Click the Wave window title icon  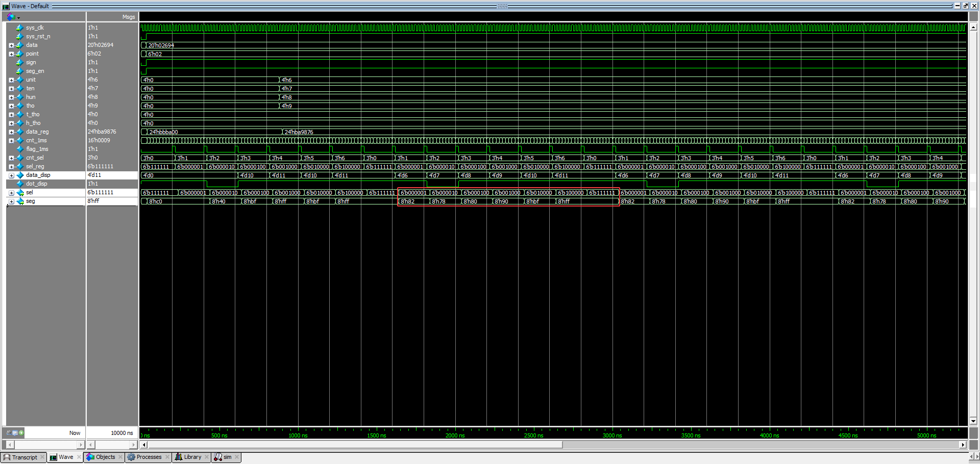(6, 6)
